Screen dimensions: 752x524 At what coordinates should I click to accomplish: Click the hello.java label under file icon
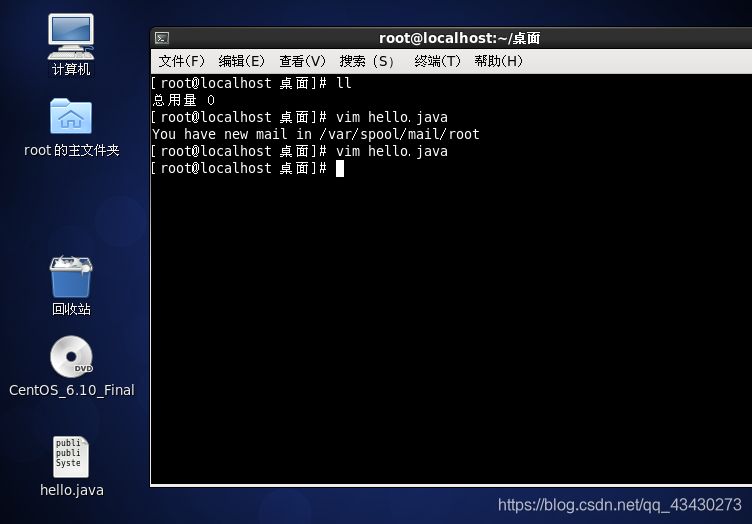click(71, 490)
